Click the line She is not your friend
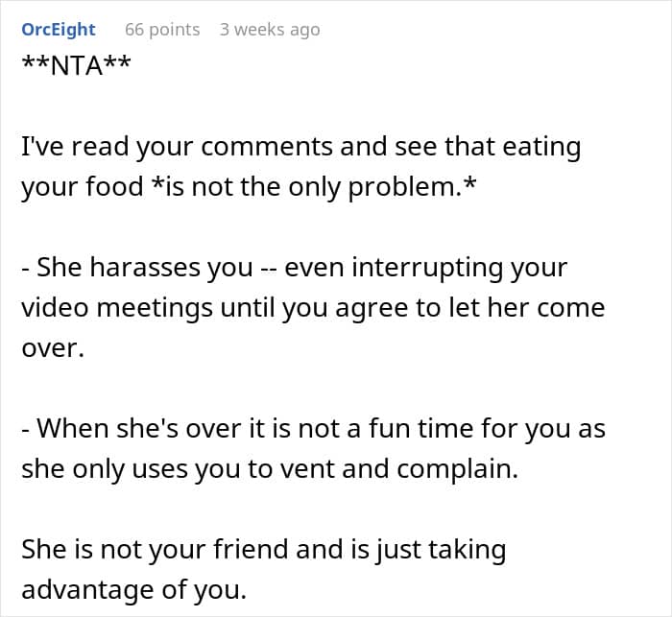 coord(264,550)
